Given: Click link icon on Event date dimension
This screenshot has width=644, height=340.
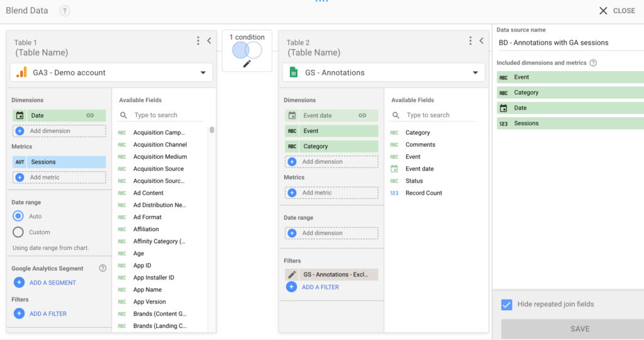Looking at the screenshot, I should (x=362, y=115).
